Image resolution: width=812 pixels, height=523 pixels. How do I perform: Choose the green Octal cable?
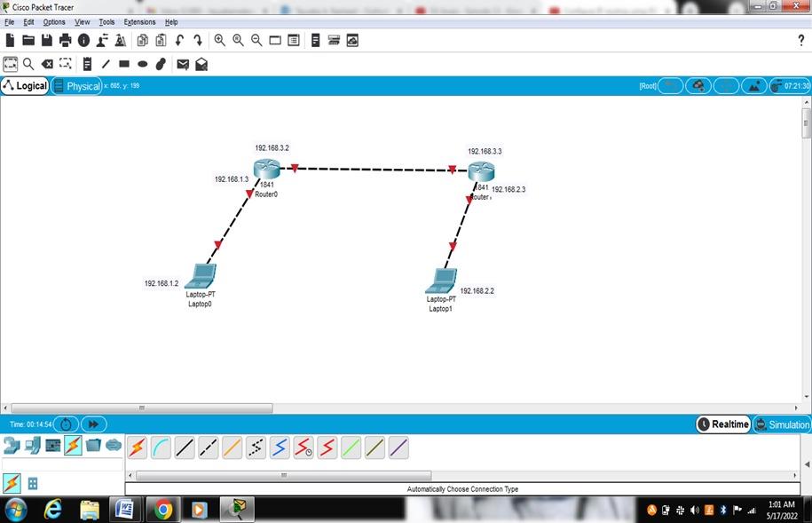[x=351, y=448]
